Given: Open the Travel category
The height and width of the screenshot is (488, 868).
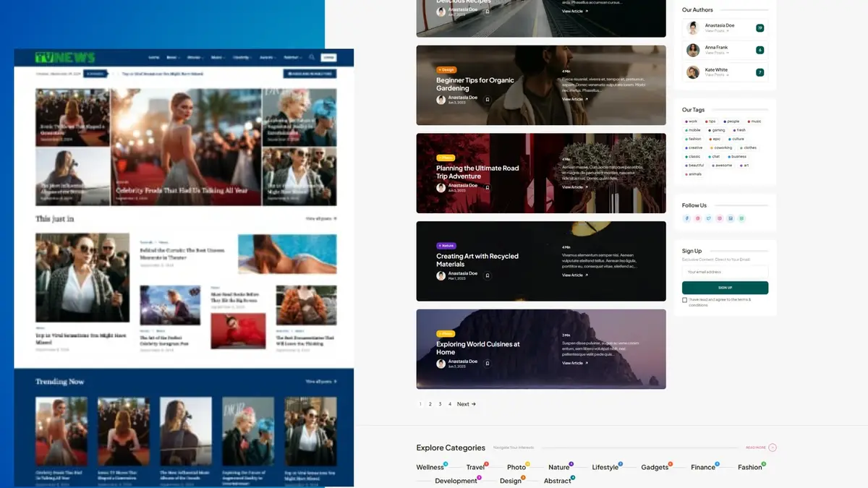Looking at the screenshot, I should 475,468.
